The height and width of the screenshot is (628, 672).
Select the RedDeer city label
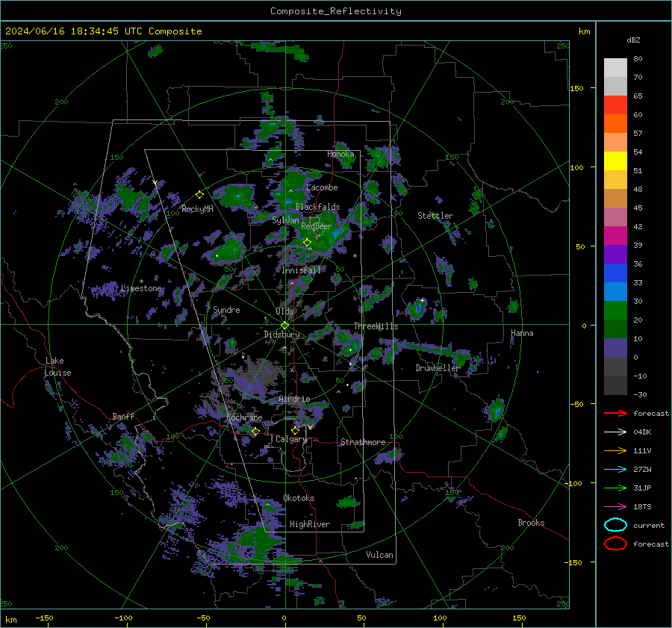[317, 226]
